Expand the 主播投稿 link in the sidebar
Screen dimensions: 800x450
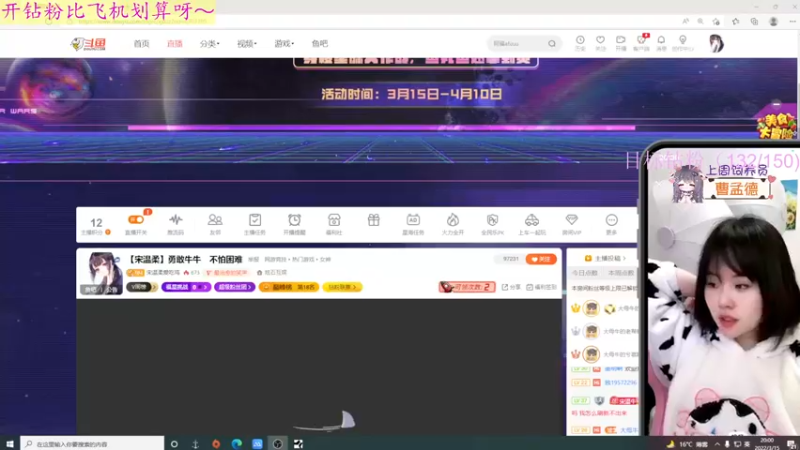(x=605, y=258)
